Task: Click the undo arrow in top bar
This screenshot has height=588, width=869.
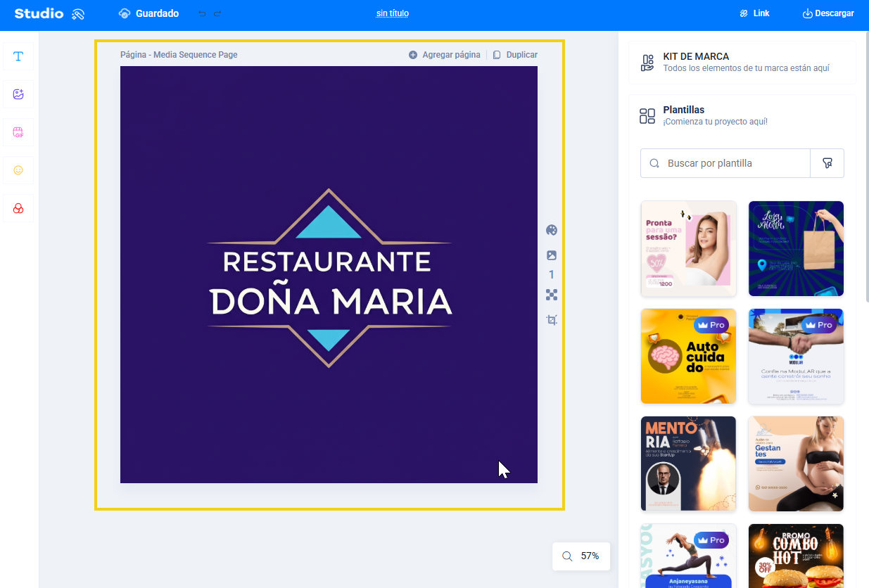Action: 203,13
